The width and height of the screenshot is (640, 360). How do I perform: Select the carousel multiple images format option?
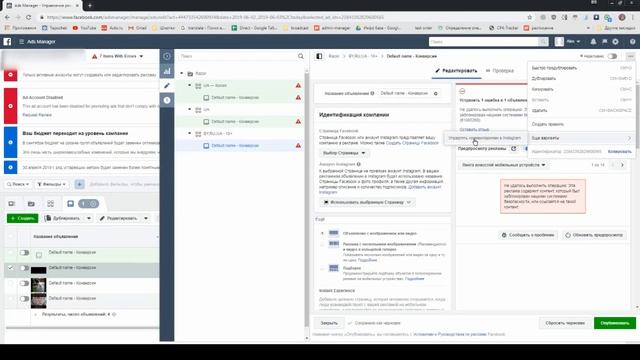pyautogui.click(x=322, y=244)
